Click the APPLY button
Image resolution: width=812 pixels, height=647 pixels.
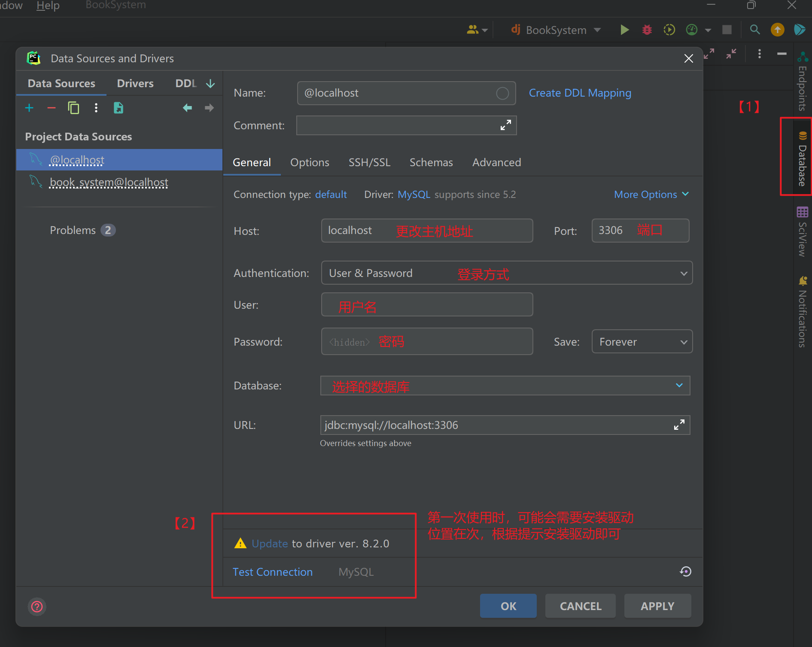click(657, 606)
